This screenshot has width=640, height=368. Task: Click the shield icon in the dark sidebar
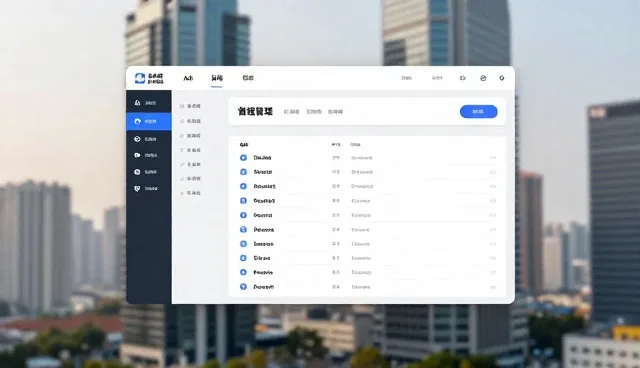click(x=137, y=188)
